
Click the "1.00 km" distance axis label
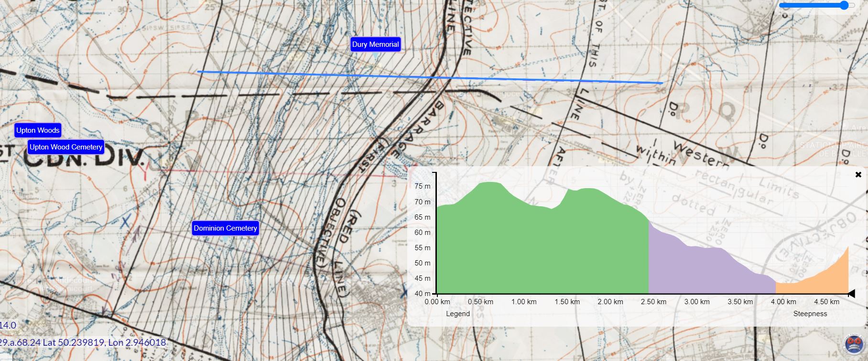pos(524,302)
